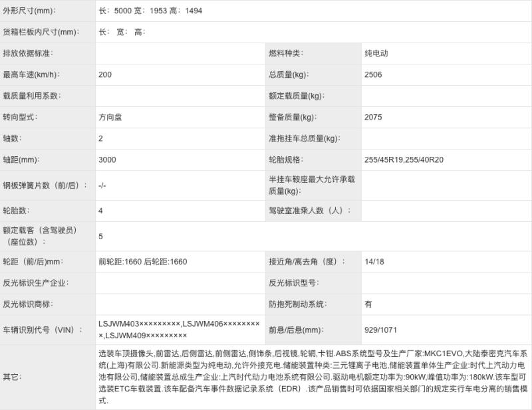Image resolution: width=532 pixels, height=410 pixels.
Task: Click the 车辆识别代号(VIN) label
Action: pos(43,330)
